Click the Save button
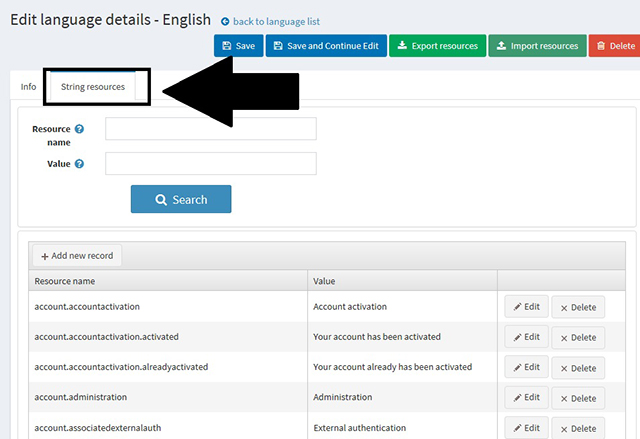 point(238,46)
